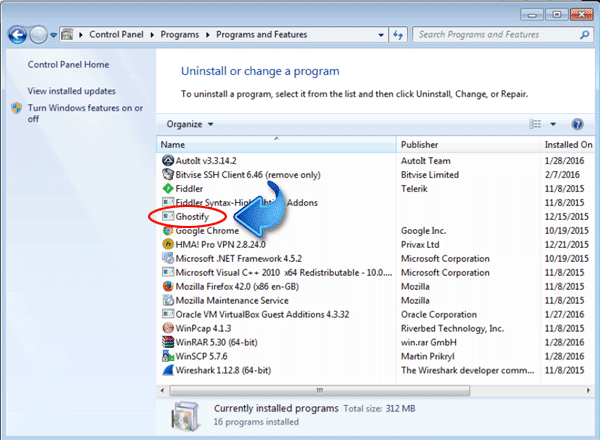Click the Control Panel breadcrumb
Viewport: 600px width, 440px height.
coord(116,35)
